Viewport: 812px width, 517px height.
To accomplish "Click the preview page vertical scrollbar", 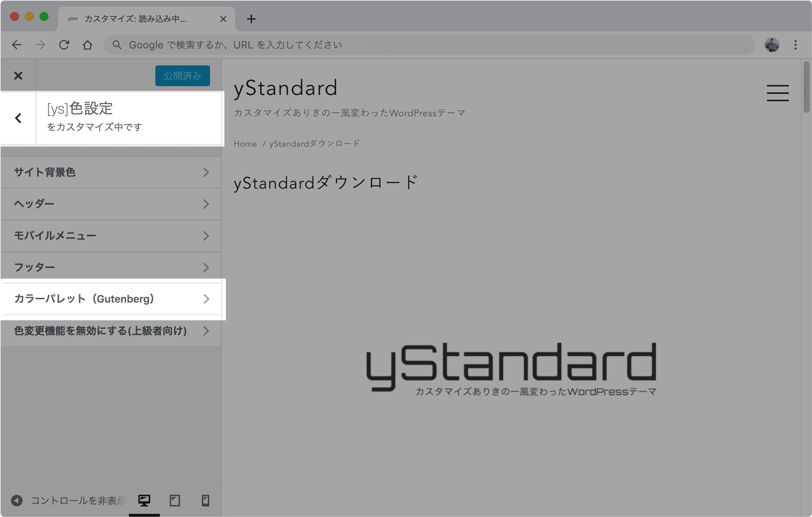I will 806,86.
